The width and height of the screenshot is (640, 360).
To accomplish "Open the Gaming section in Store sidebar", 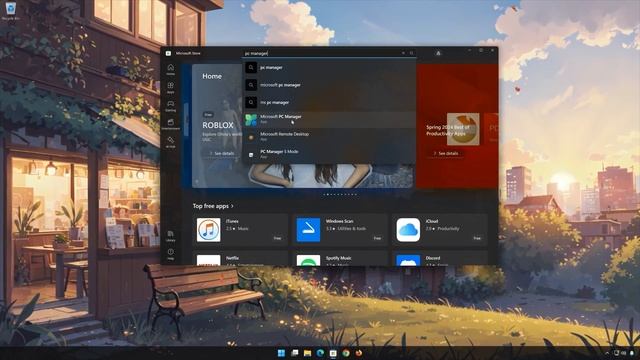I will coord(171,106).
